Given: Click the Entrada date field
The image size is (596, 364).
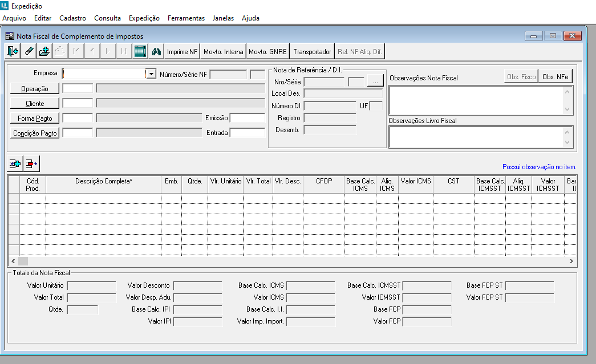Looking at the screenshot, I should 248,133.
